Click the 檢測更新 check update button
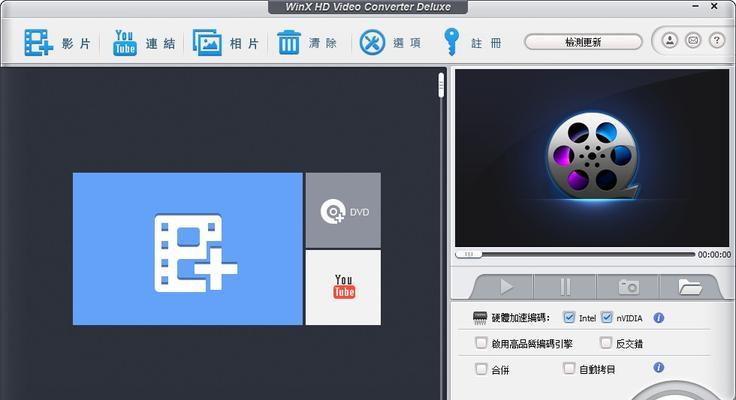 click(583, 42)
